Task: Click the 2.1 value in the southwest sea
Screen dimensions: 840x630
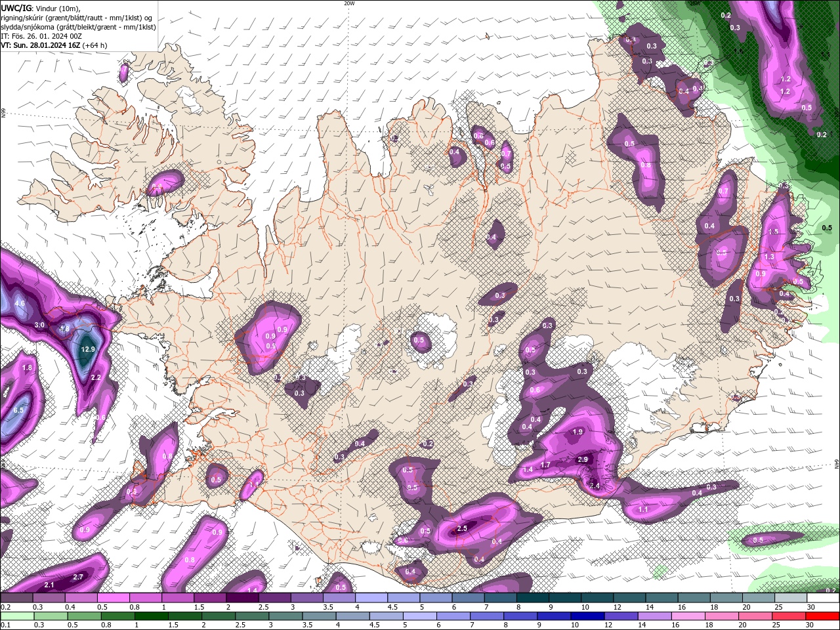Action: pos(49,585)
